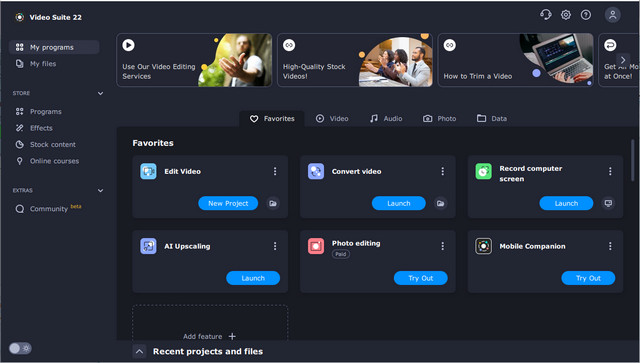Image resolution: width=640 pixels, height=363 pixels.
Task: Click link icon on How to Trim a Video banner
Action: 450,45
